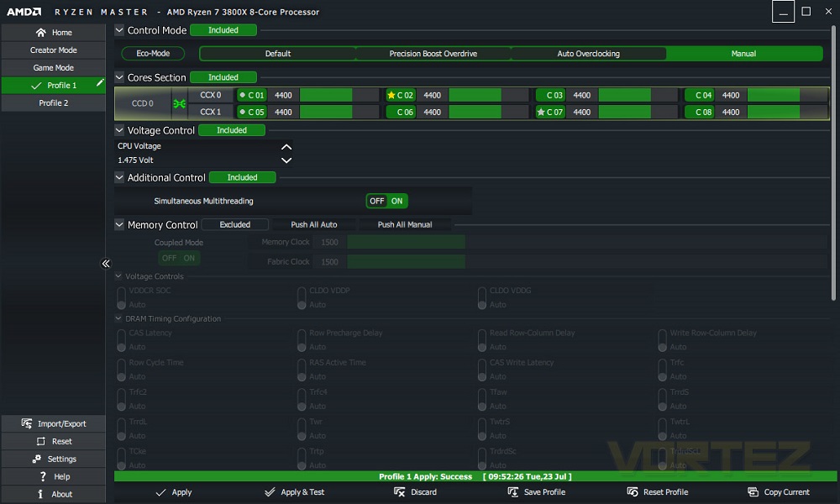Select Precision Boost Overdrive mode
Image resolution: width=840 pixels, height=504 pixels.
click(x=433, y=54)
